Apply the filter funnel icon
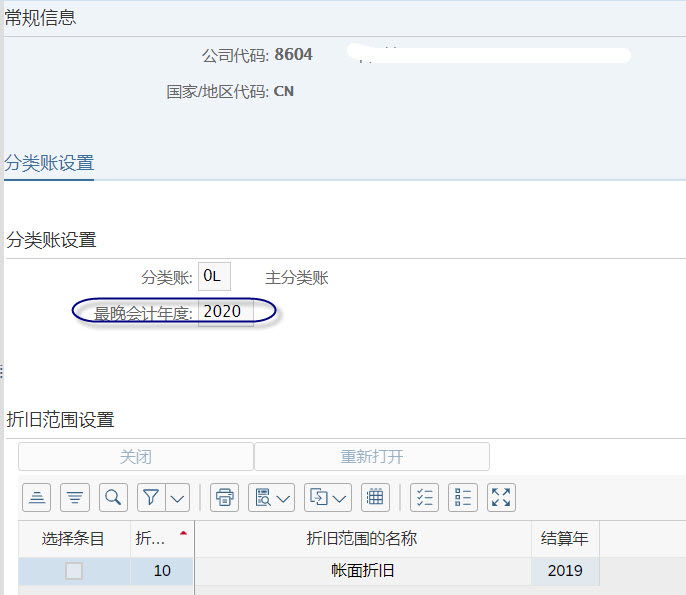This screenshot has width=686, height=595. point(151,497)
